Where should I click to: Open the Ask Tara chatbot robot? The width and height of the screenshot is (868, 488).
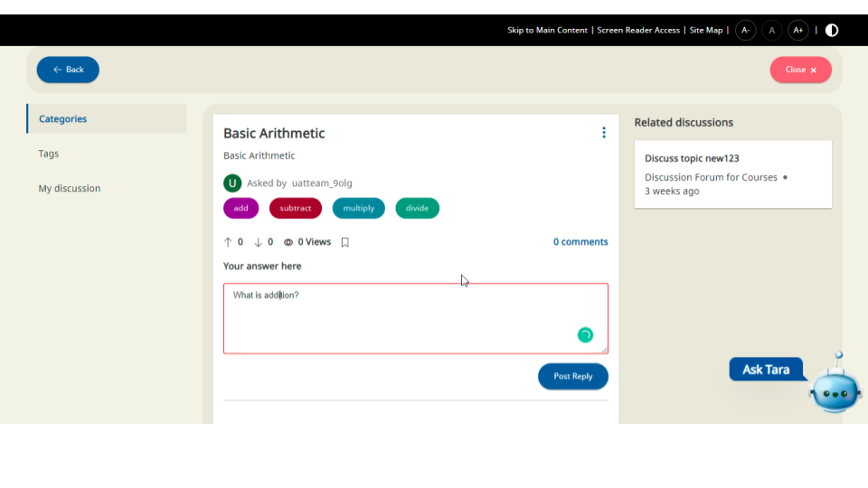(x=835, y=387)
